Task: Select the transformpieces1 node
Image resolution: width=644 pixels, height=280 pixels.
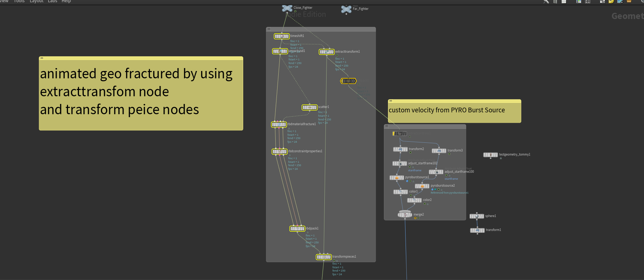Action: [x=324, y=257]
